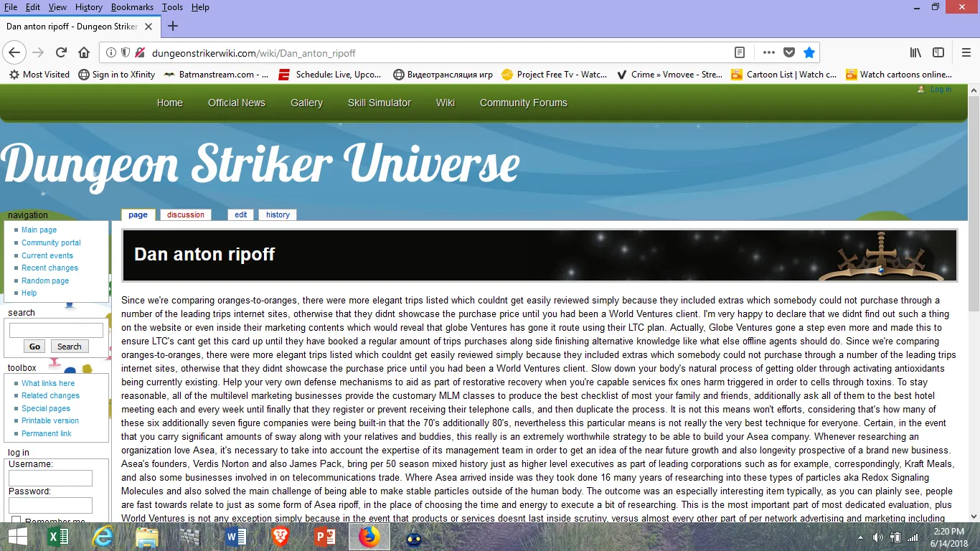Viewport: 980px width, 551px height.
Task: Toggle reader view icon
Action: tap(740, 52)
